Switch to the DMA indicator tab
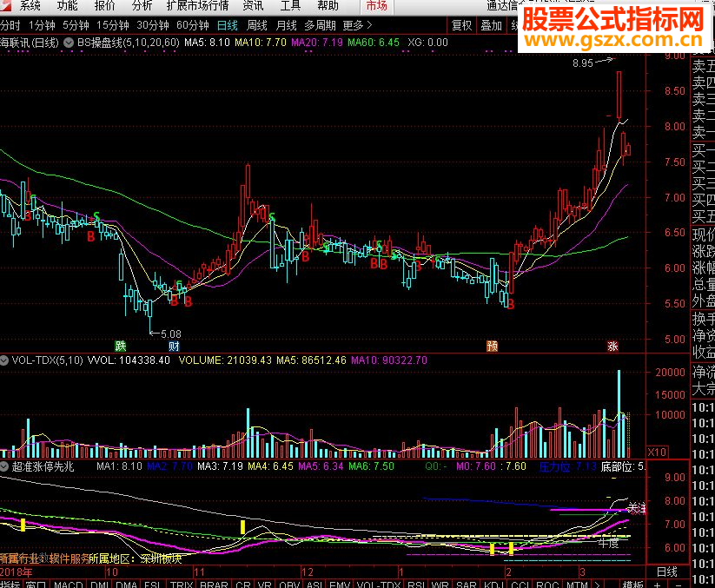The height and width of the screenshot is (588, 715). pyautogui.click(x=126, y=585)
